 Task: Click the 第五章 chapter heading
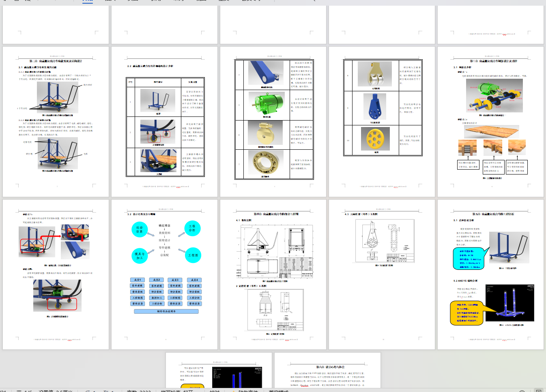point(493,214)
